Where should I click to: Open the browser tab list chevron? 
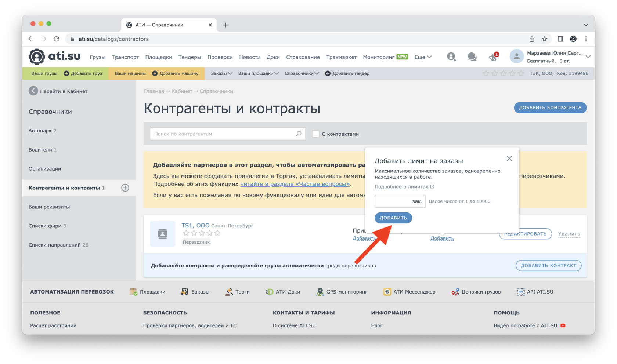click(x=586, y=25)
